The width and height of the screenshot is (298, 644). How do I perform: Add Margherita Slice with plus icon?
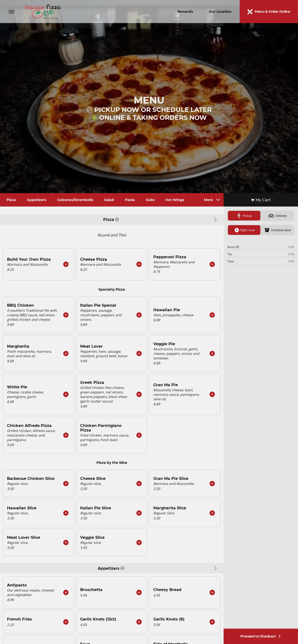coord(212,513)
